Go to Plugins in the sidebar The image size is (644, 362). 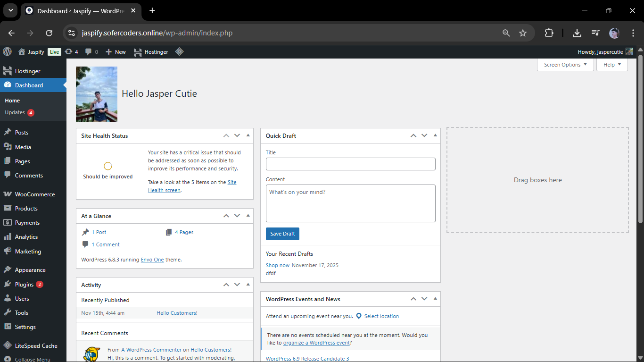click(24, 285)
